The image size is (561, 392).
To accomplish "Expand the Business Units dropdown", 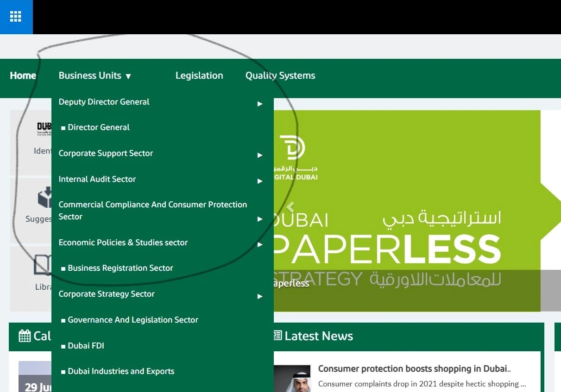I will [x=95, y=76].
